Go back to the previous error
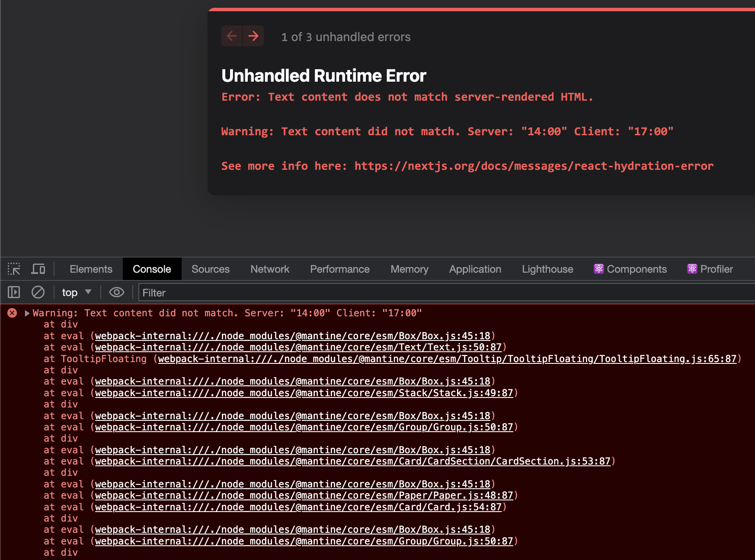The image size is (755, 560). coord(232,36)
